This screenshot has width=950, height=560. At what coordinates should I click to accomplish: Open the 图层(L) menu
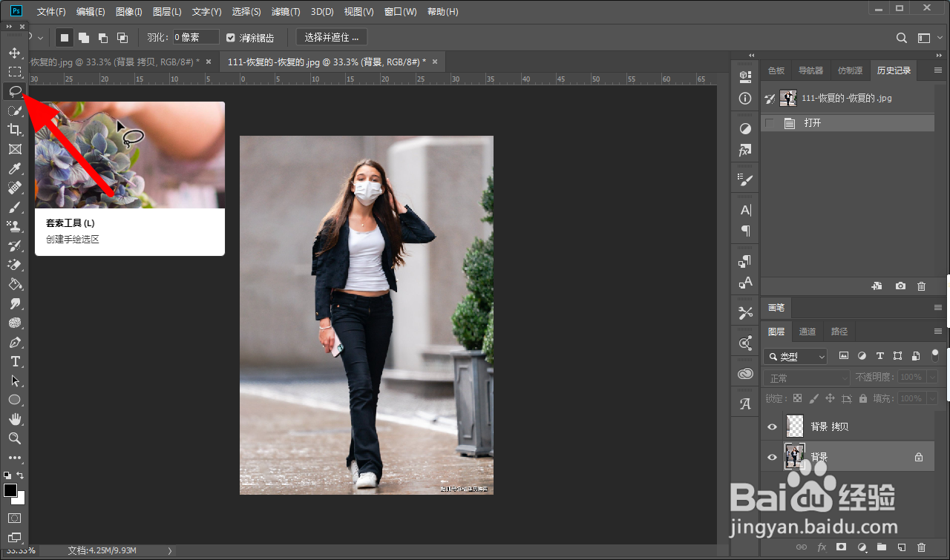pyautogui.click(x=167, y=12)
